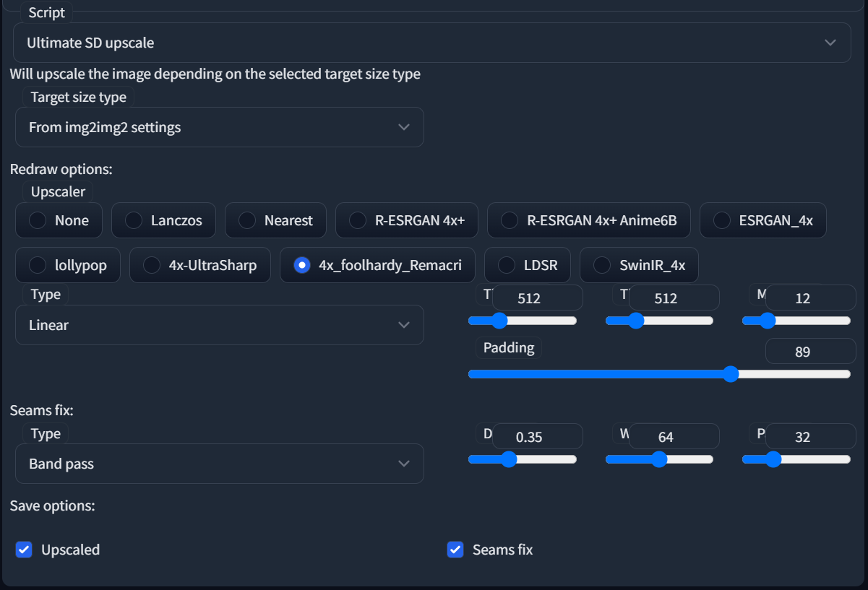Click the slider under the 32 value

click(x=796, y=459)
